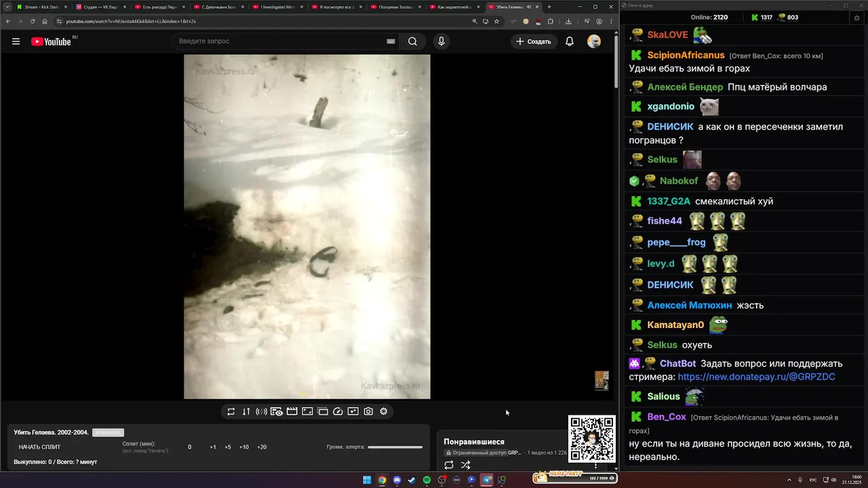Toggle playlist shuffle in Понравившиеся panel
Screen dimensions: 868x488
pyautogui.click(x=466, y=465)
